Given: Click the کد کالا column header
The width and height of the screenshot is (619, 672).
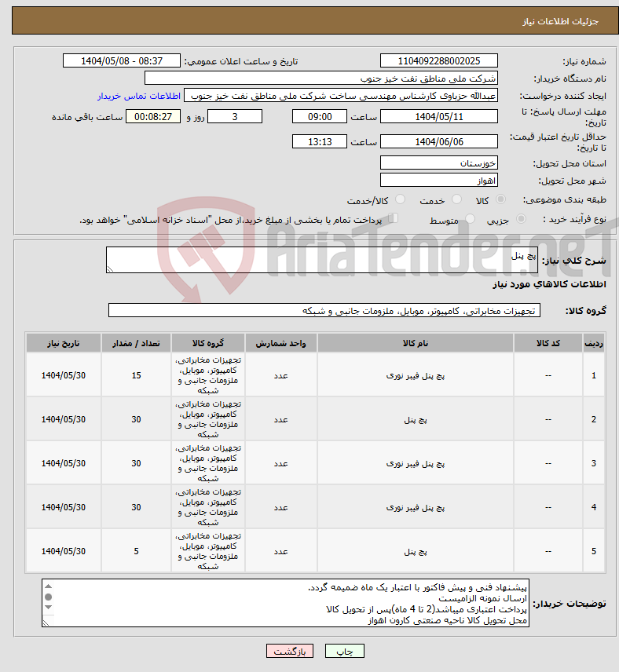Looking at the screenshot, I should 548,343.
